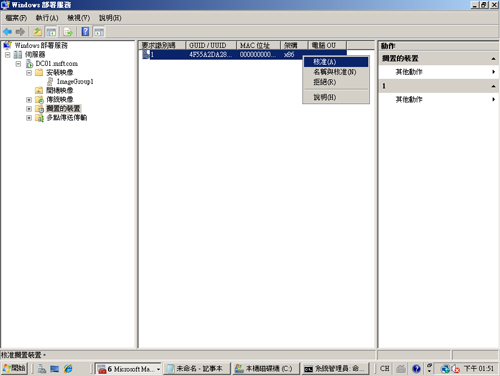The width and height of the screenshot is (500, 376).
Task: Switch to 未命名 - 記事本 taskbar button
Action: [197, 369]
